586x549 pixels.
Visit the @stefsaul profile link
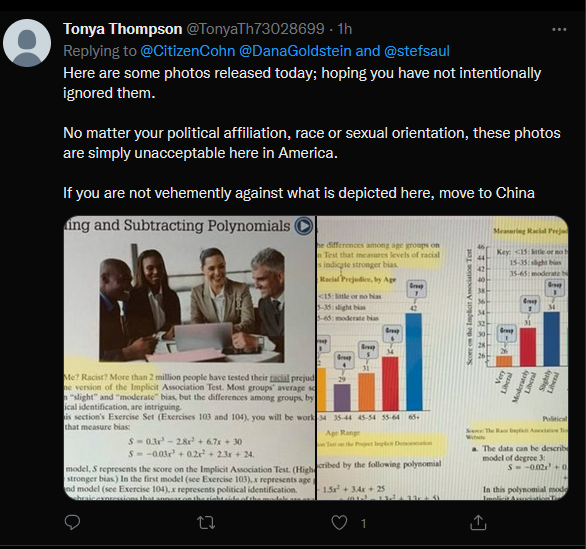coord(417,51)
